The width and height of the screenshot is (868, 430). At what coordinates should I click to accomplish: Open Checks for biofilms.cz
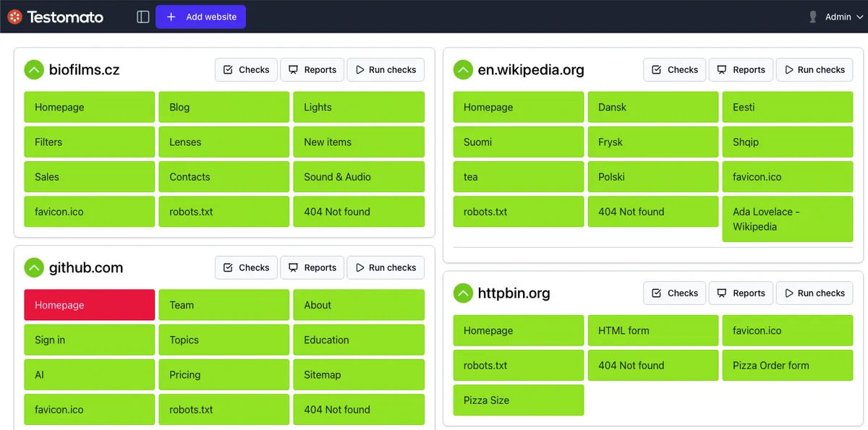pyautogui.click(x=247, y=70)
